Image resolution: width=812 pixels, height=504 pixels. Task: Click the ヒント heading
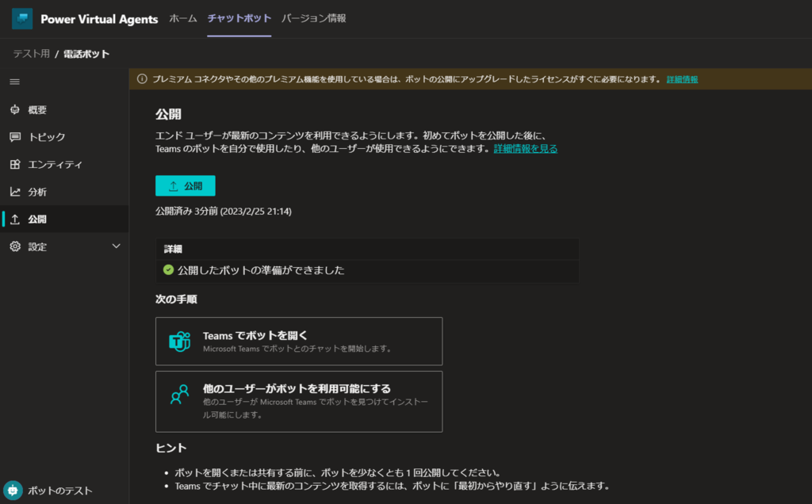[171, 448]
